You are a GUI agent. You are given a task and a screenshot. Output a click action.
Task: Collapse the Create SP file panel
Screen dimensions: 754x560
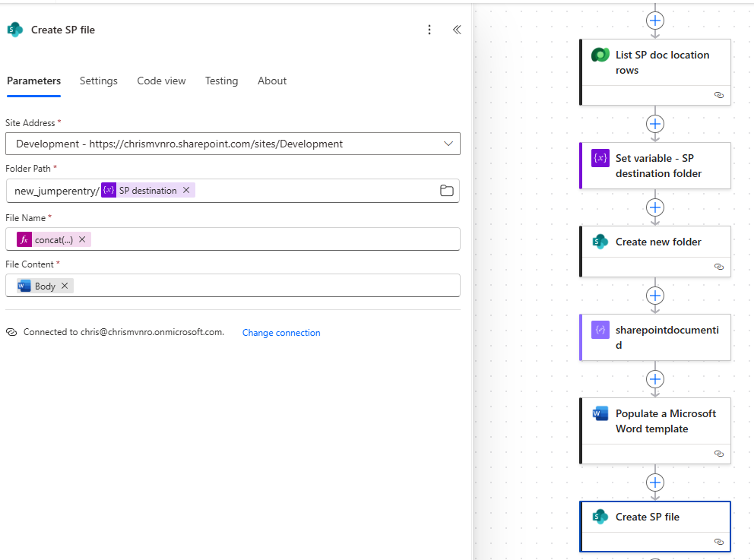(x=457, y=30)
